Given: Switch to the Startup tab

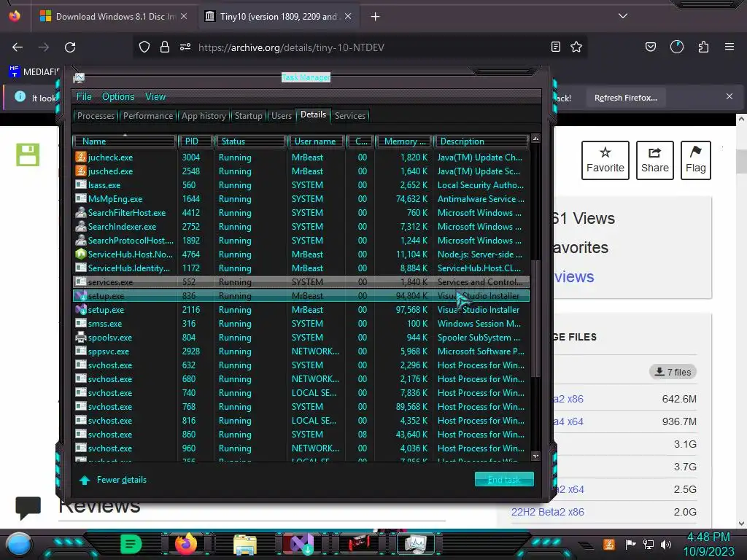Looking at the screenshot, I should pos(248,116).
